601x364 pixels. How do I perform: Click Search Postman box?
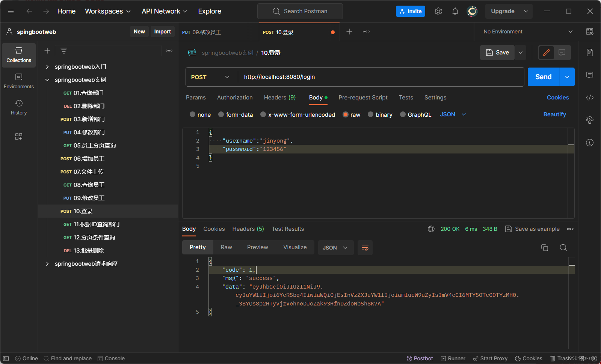[300, 11]
